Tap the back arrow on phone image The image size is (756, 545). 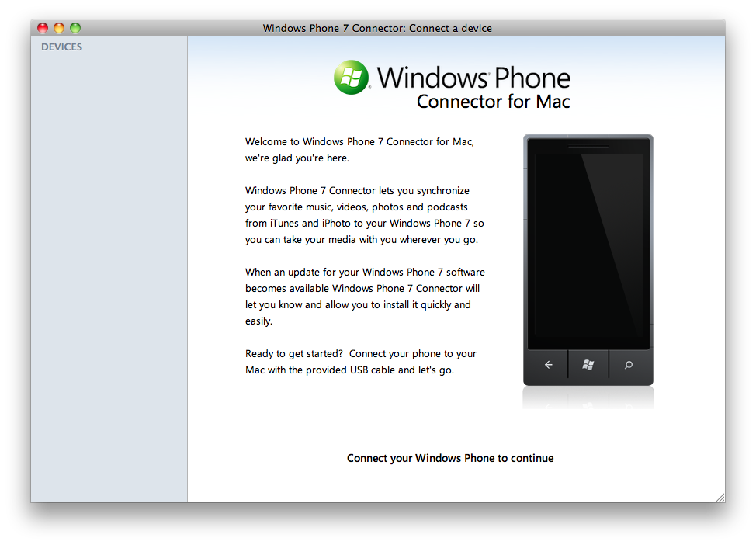(548, 365)
